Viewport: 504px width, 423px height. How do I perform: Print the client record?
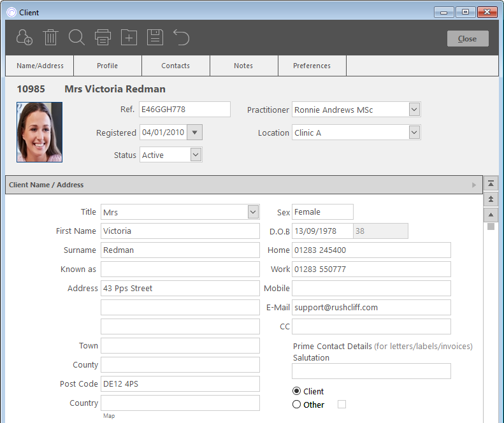pos(103,38)
